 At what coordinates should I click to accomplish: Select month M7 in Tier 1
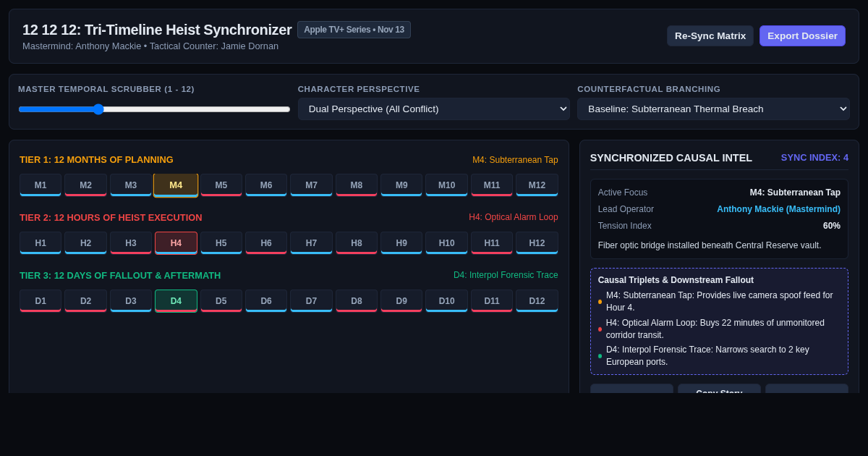[311, 185]
